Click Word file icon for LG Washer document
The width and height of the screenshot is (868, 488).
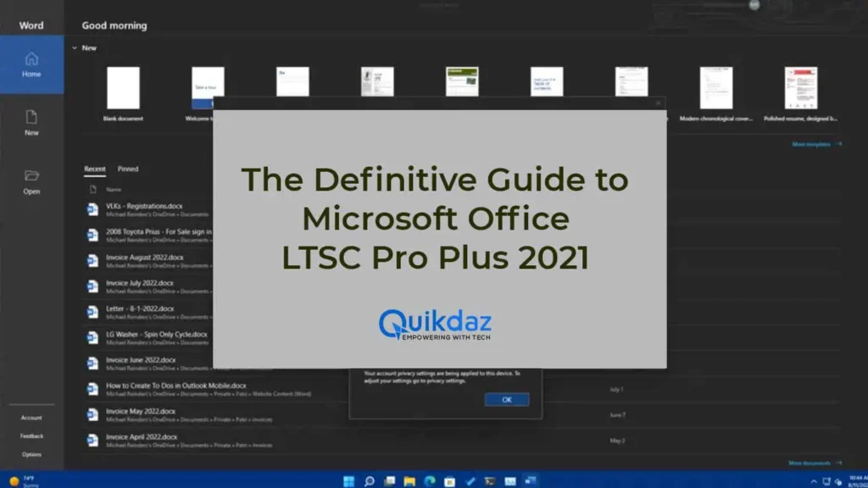click(x=93, y=337)
